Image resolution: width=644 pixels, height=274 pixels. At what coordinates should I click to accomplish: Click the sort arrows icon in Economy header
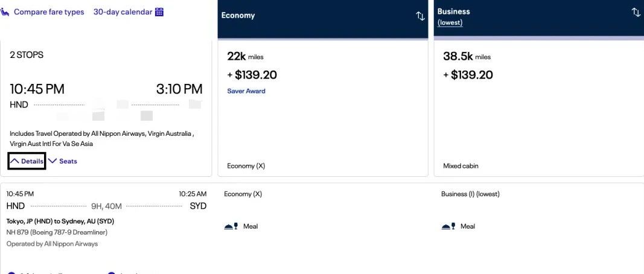click(421, 16)
